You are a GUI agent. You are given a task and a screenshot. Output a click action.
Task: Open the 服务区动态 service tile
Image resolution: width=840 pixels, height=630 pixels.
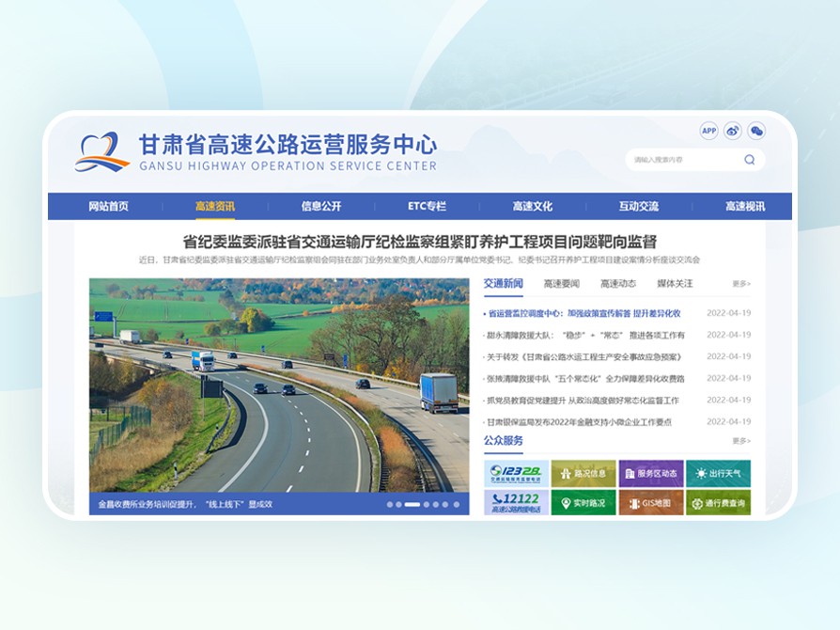(x=651, y=473)
